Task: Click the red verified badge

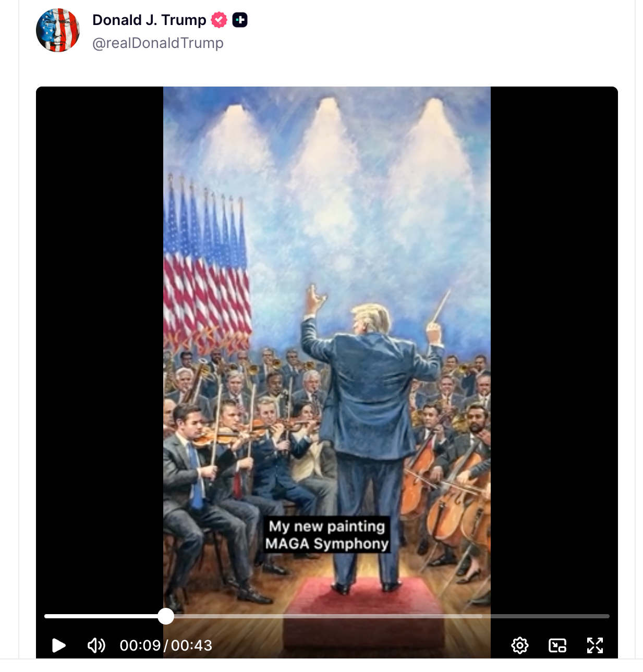Action: coord(219,20)
